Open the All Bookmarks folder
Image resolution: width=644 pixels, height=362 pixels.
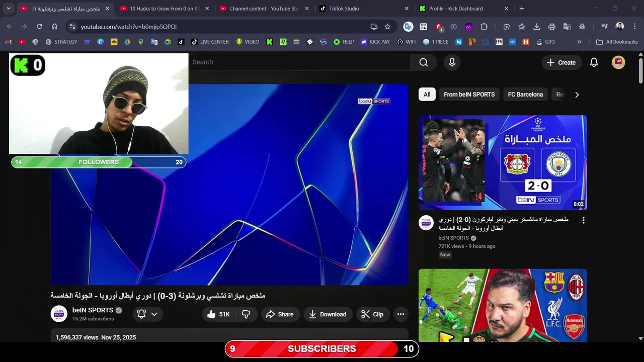tap(617, 42)
